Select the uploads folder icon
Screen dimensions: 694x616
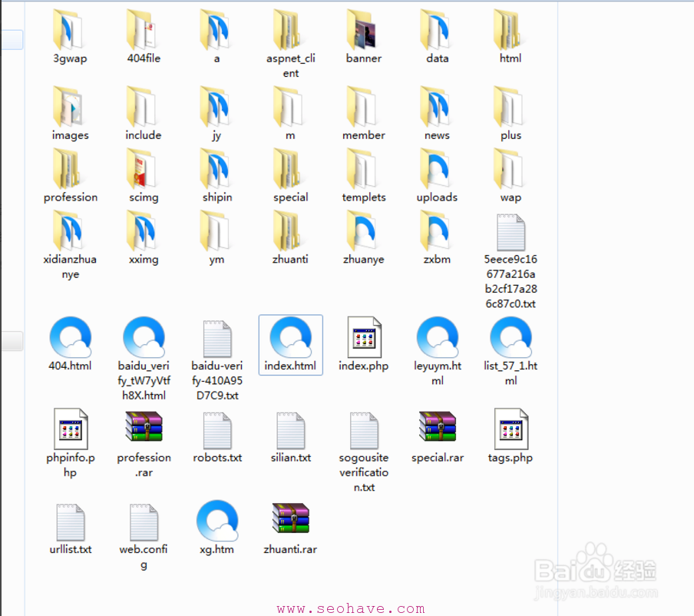pyautogui.click(x=435, y=168)
